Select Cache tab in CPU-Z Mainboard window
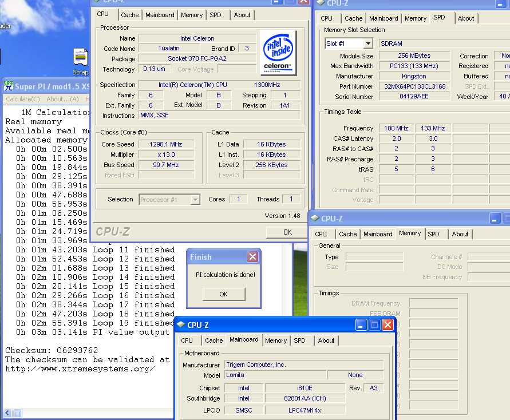 coord(214,340)
